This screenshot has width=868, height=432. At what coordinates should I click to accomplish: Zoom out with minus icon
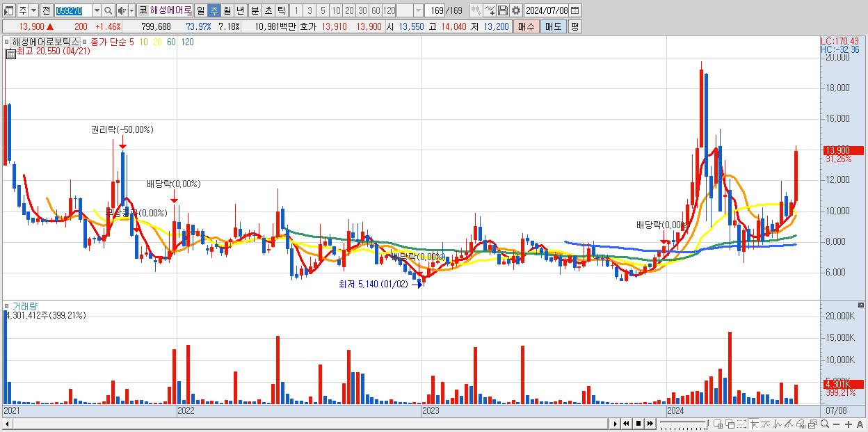(837, 424)
